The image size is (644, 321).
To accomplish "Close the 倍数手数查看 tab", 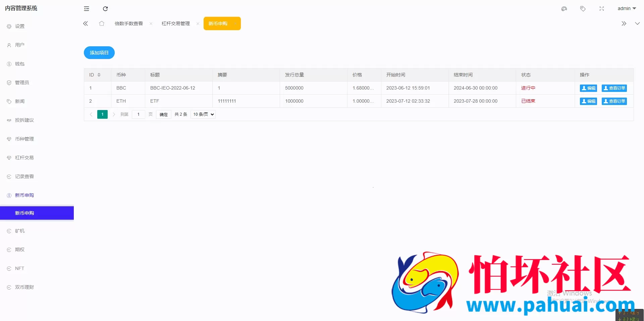I will 151,23.
